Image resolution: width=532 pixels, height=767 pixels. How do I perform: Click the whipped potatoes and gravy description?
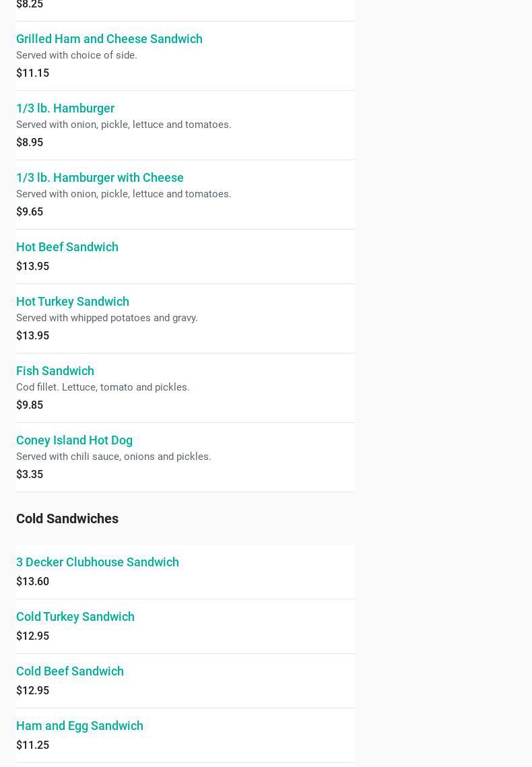tap(107, 318)
